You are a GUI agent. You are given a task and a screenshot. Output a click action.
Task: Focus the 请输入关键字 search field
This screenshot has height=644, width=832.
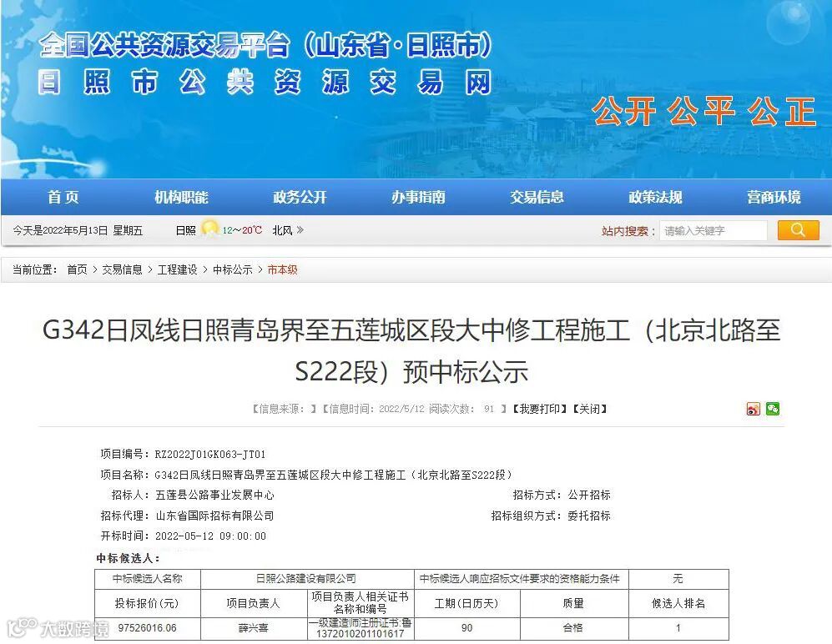714,231
